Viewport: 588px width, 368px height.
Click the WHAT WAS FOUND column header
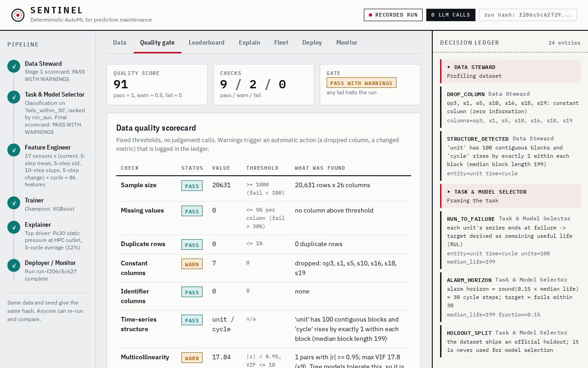click(x=320, y=168)
